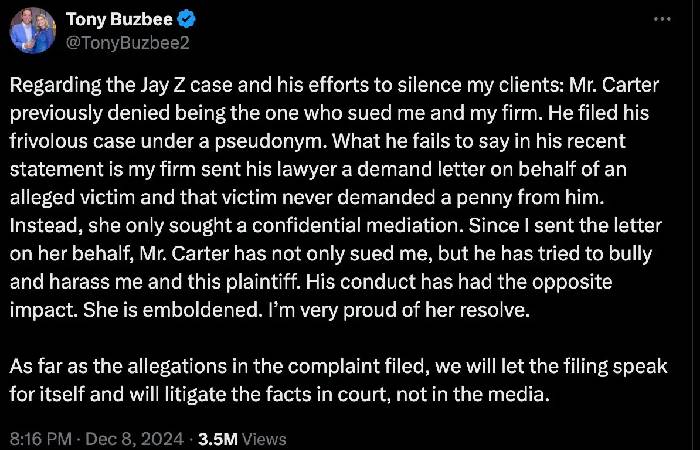Click the 8:16 PM timestamp
The image size is (700, 450).
click(39, 438)
